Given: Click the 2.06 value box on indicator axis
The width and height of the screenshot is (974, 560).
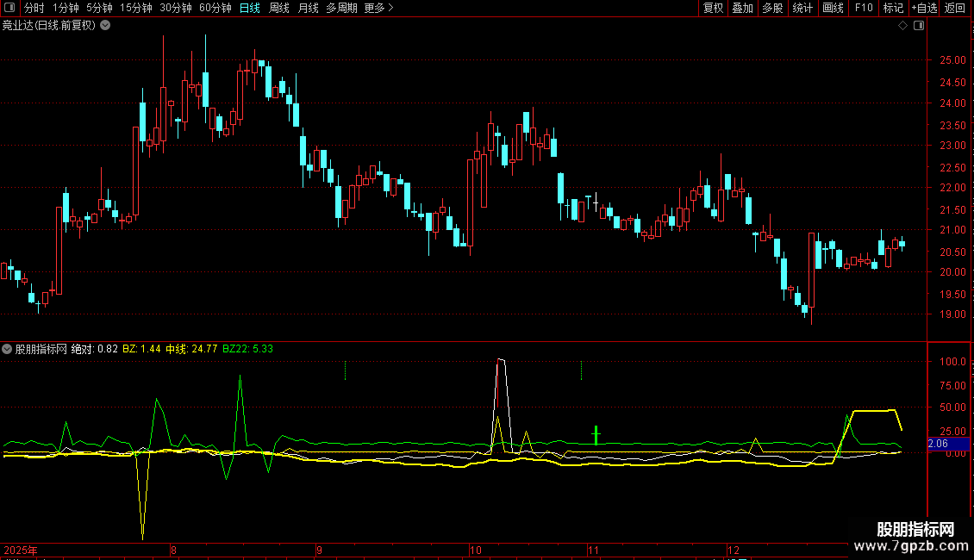Looking at the screenshot, I should 948,444.
